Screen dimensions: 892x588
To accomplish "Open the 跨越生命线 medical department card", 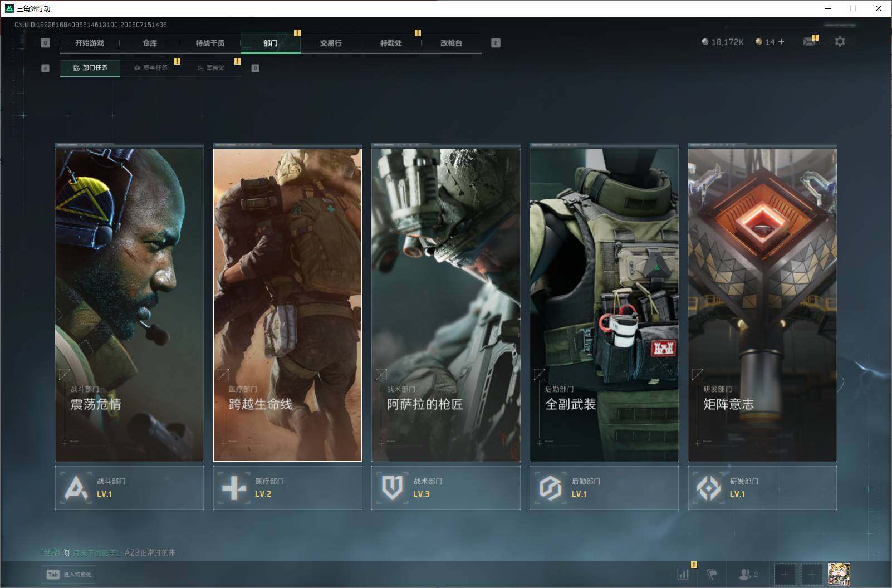I will [288, 305].
